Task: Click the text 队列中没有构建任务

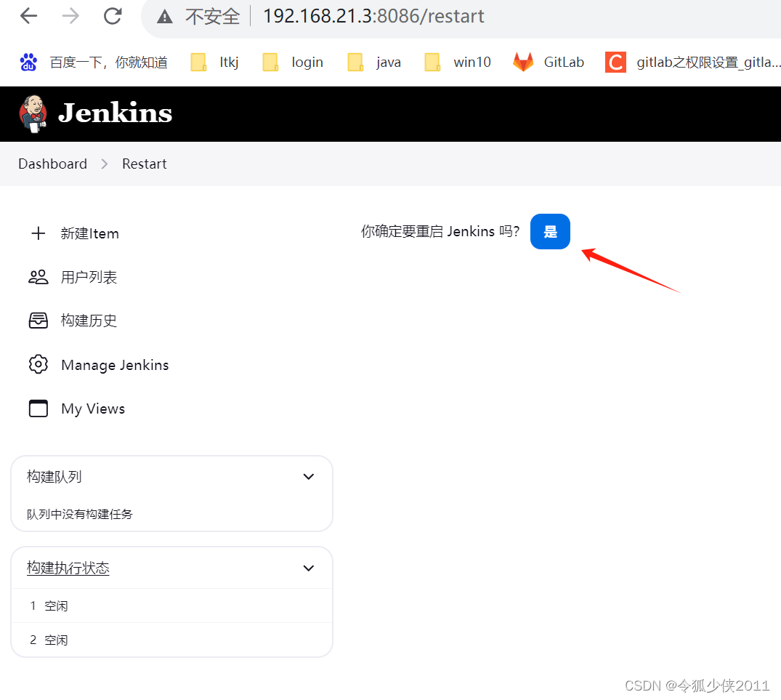Action: click(x=80, y=514)
